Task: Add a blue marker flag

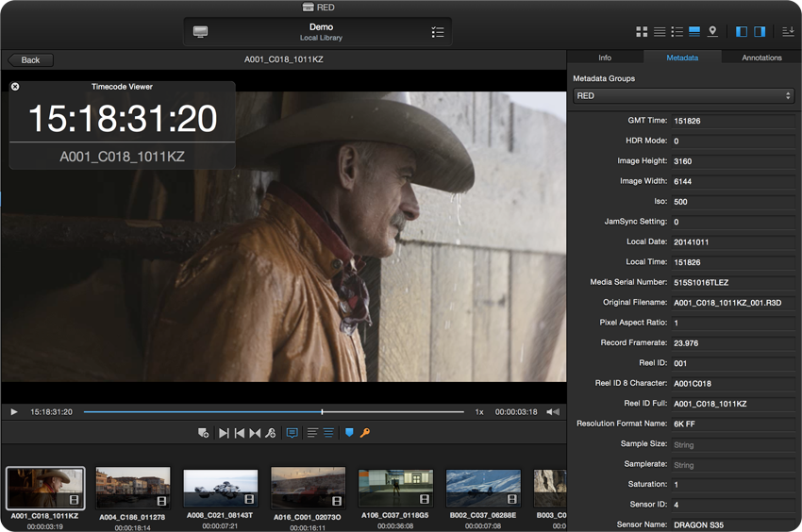Action: tap(348, 433)
